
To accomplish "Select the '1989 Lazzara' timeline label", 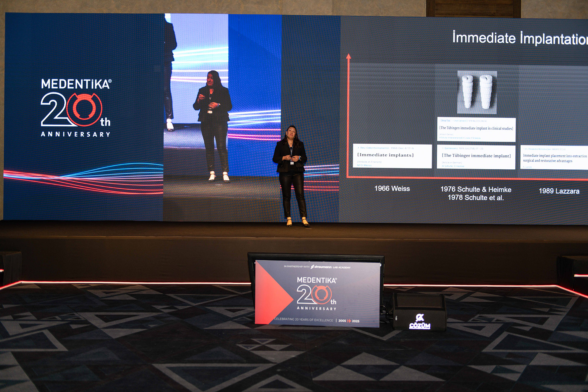I will pyautogui.click(x=559, y=191).
